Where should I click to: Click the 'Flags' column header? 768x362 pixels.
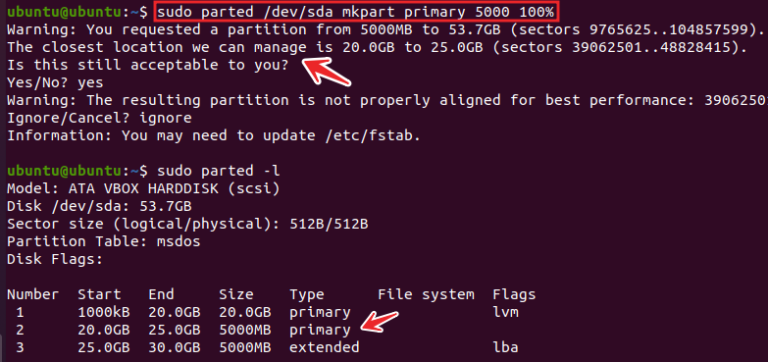[514, 295]
